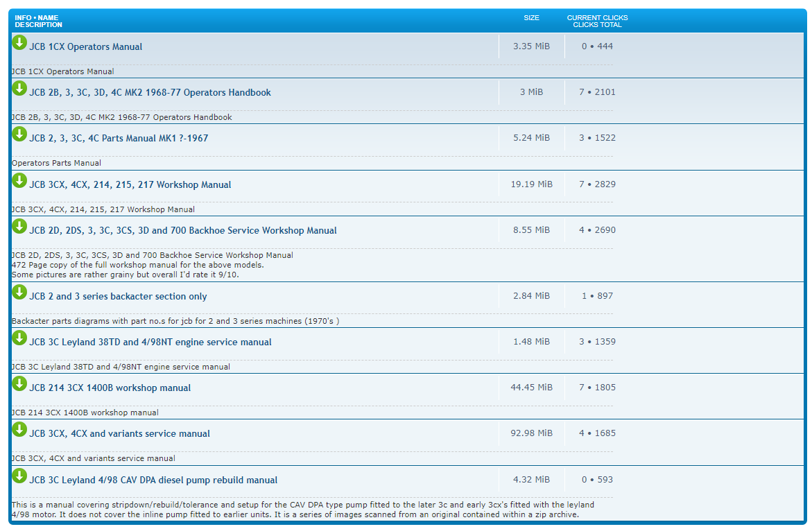Click the 19.19 MiB size value
The height and width of the screenshot is (529, 812).
[531, 184]
